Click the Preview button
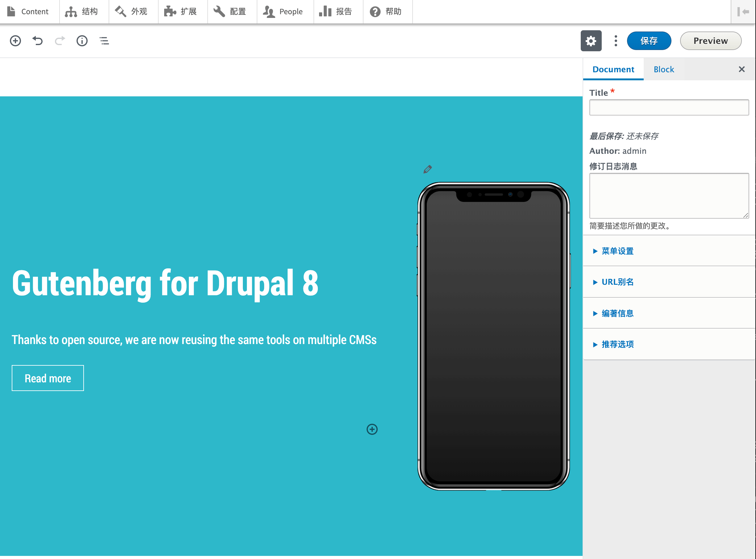756x559 pixels. (x=710, y=41)
